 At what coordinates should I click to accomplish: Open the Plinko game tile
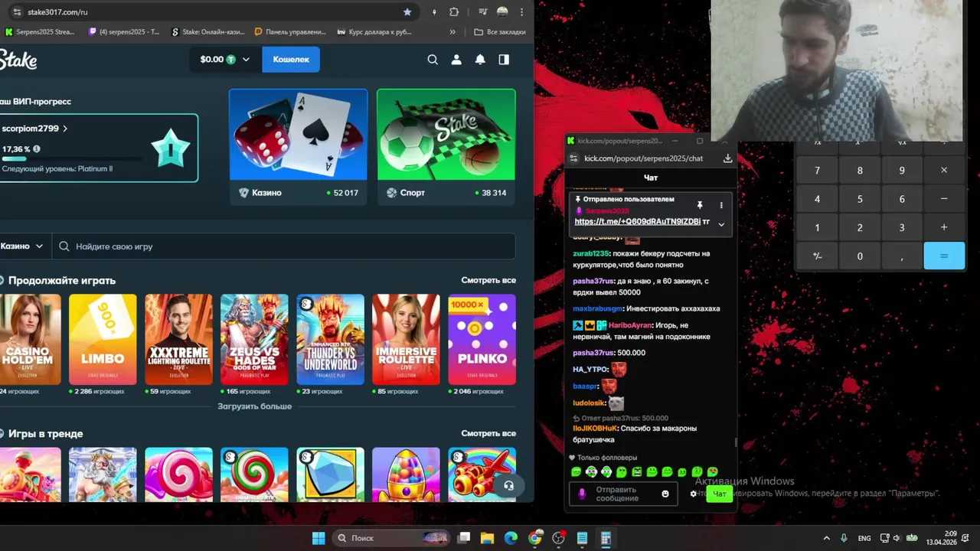[x=482, y=339]
